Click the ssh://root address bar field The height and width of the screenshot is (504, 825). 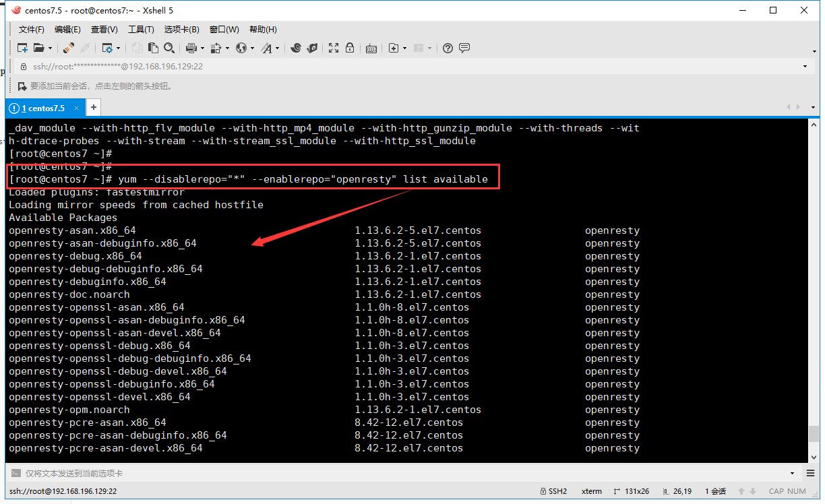411,67
